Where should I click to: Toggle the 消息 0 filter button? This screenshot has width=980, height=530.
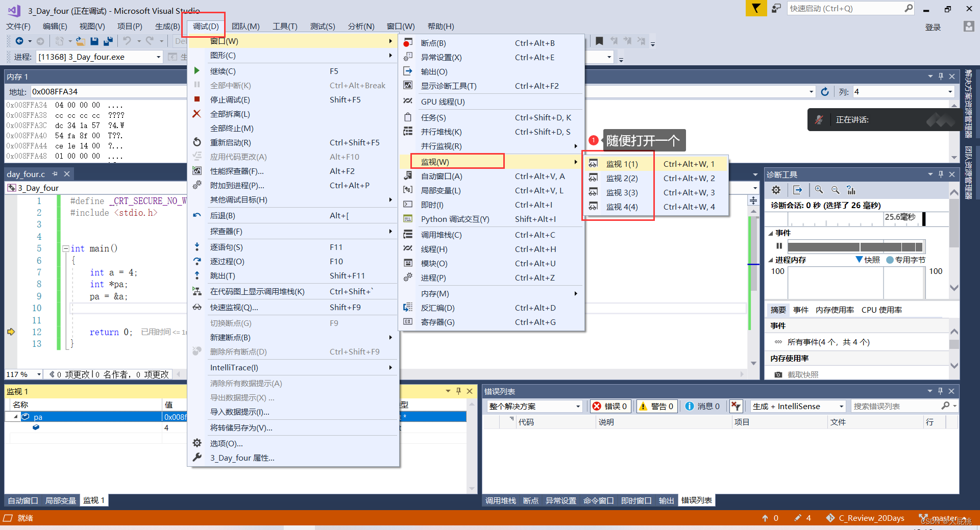(x=702, y=406)
